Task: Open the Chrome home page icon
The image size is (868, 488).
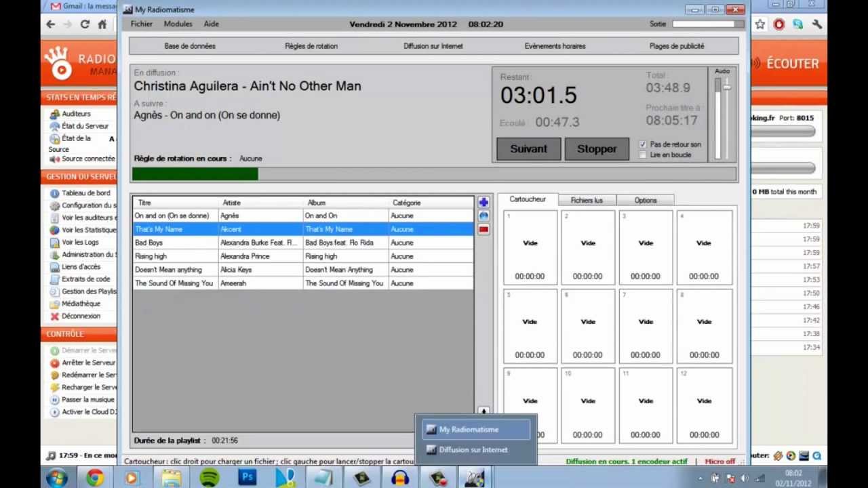Action: click(102, 24)
